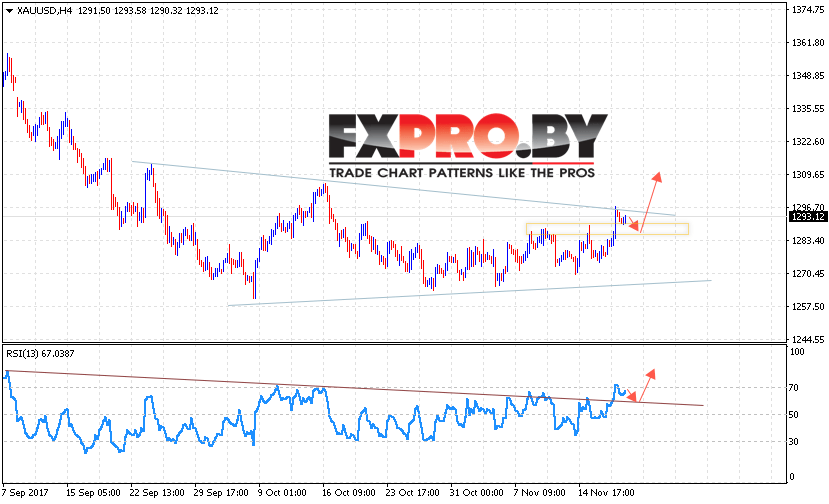Select the lower rising grey trendline
This screenshot has height=504, width=829.
point(469,292)
